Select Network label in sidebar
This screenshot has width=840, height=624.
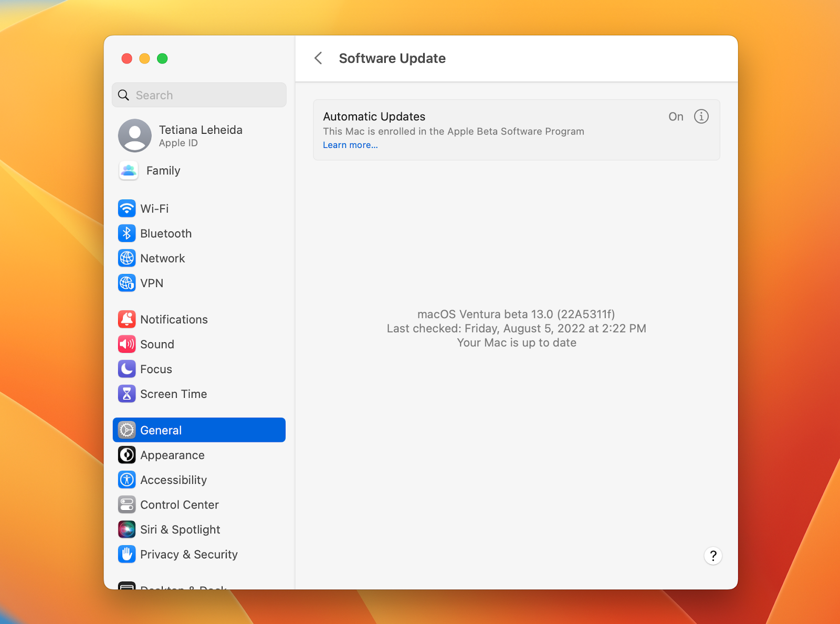(163, 258)
